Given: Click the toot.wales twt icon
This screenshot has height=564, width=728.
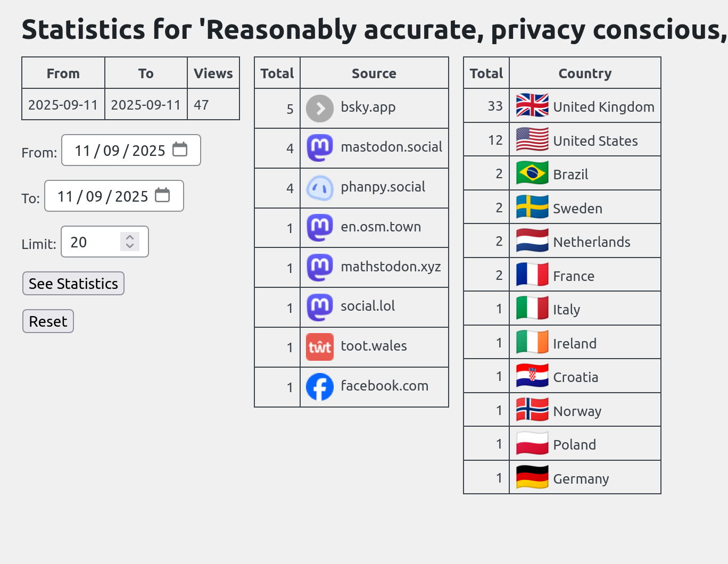Looking at the screenshot, I should pyautogui.click(x=320, y=347).
